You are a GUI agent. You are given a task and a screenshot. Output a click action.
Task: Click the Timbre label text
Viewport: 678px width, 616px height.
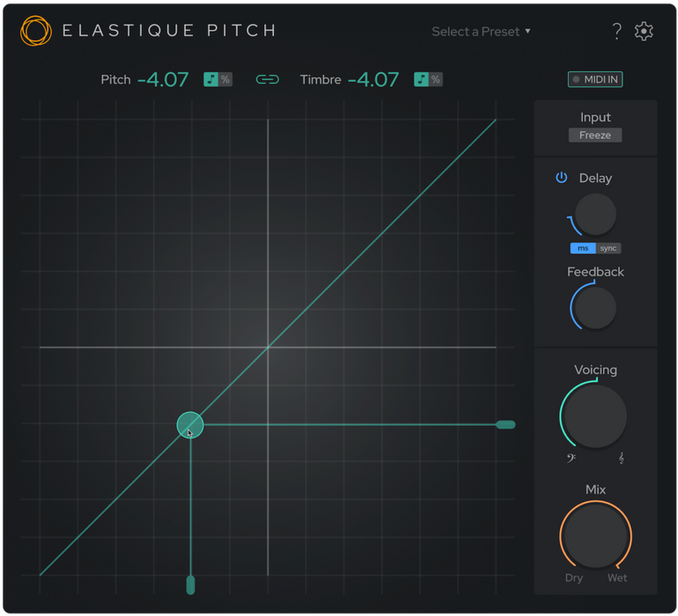point(321,79)
